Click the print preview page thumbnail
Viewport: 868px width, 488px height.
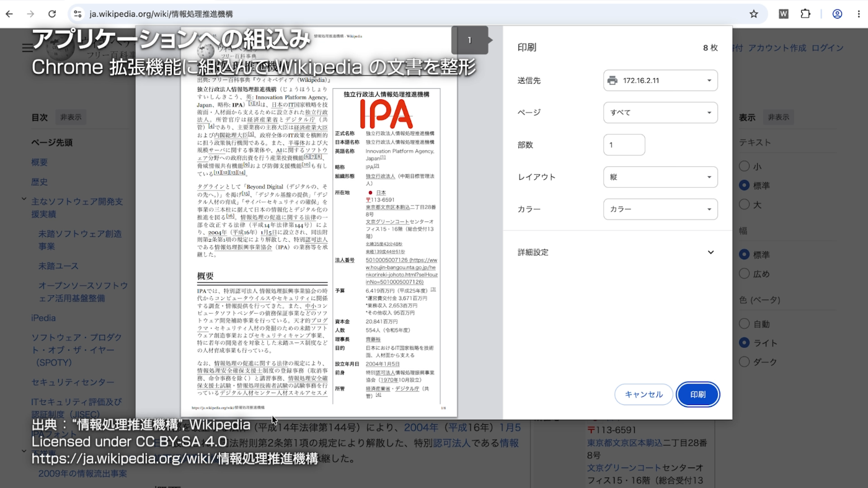click(x=319, y=222)
